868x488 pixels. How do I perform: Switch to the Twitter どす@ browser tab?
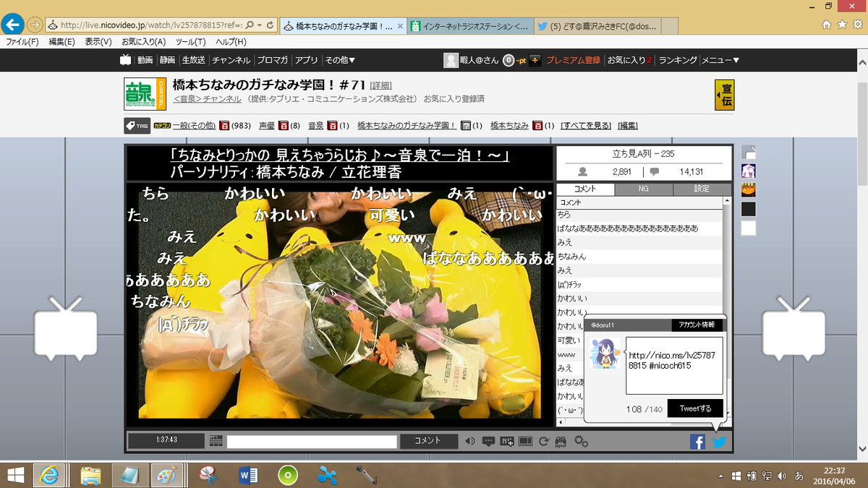[x=599, y=26]
